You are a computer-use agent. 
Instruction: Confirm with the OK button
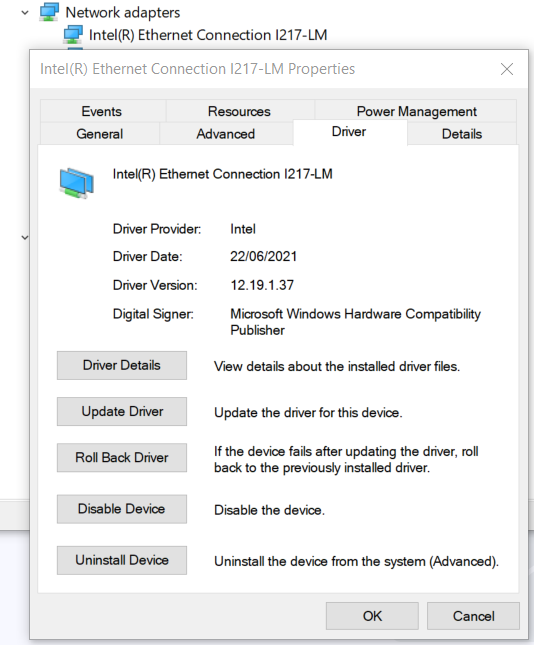coord(372,616)
